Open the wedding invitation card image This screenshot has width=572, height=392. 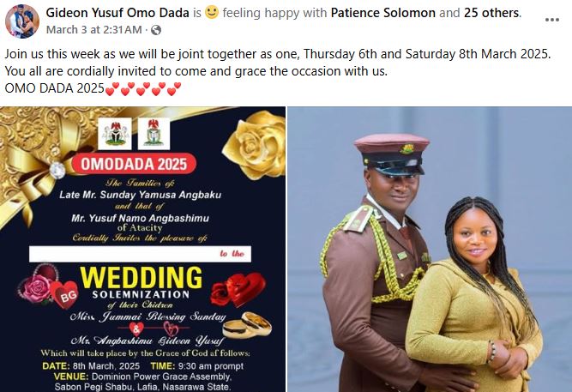tap(142, 250)
